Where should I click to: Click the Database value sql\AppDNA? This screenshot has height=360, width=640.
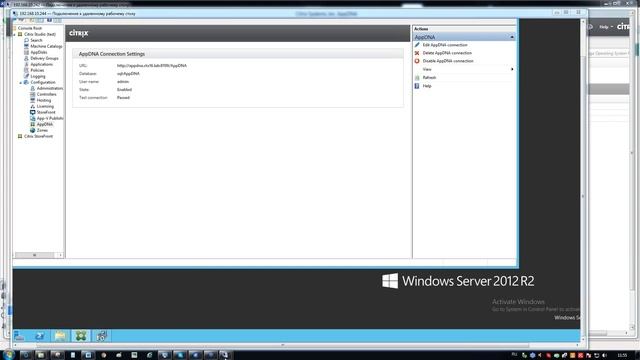tap(128, 74)
